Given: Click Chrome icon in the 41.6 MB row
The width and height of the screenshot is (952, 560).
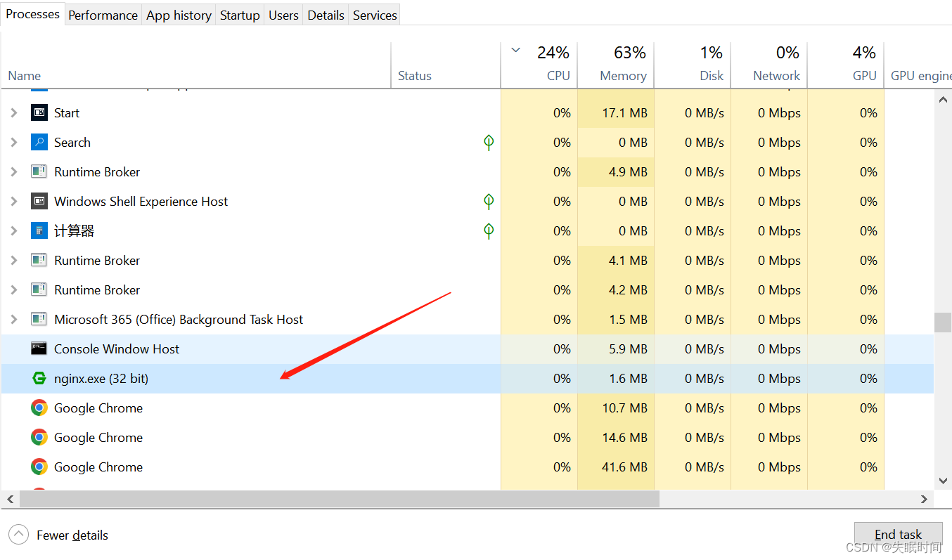Looking at the screenshot, I should pyautogui.click(x=39, y=467).
